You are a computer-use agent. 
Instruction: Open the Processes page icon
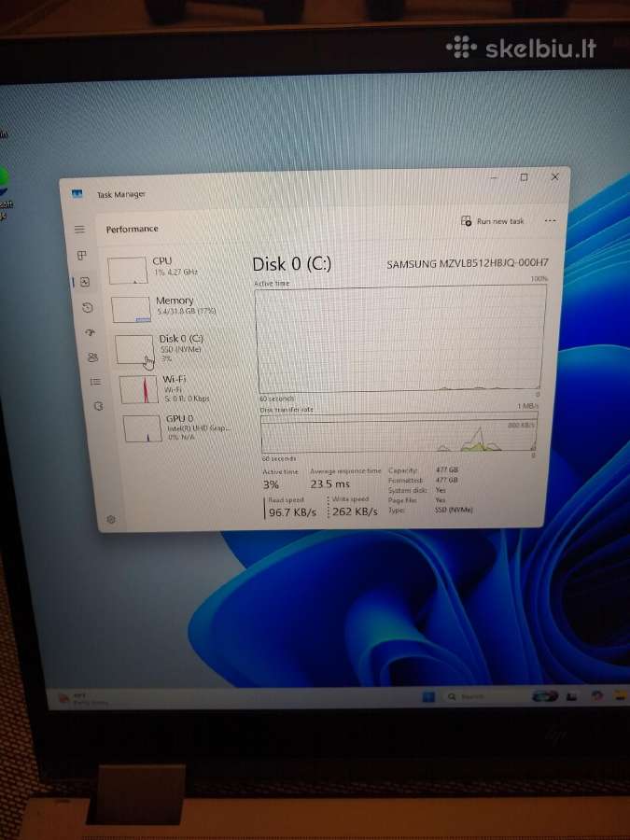point(82,255)
